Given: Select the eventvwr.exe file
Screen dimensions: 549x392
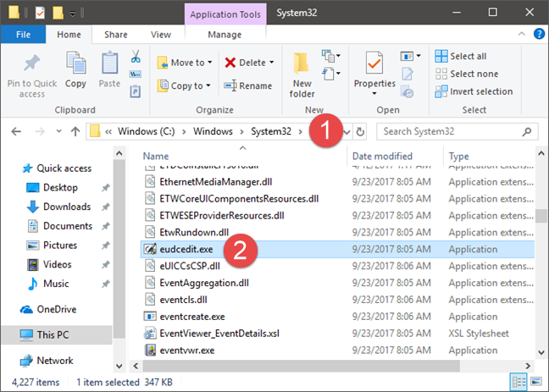Looking at the screenshot, I should [187, 351].
